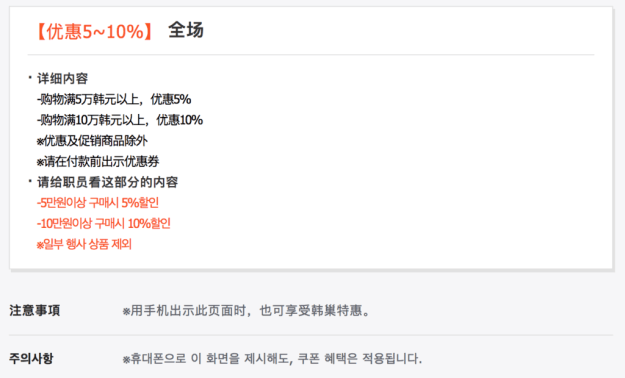The image size is (625, 378).
Task: Click the ※ mark before 일부 행사 상품 제외
Action: (40, 246)
